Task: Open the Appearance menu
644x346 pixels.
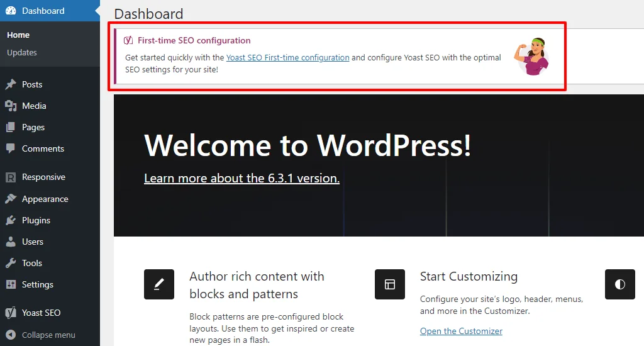Action: 50,199
